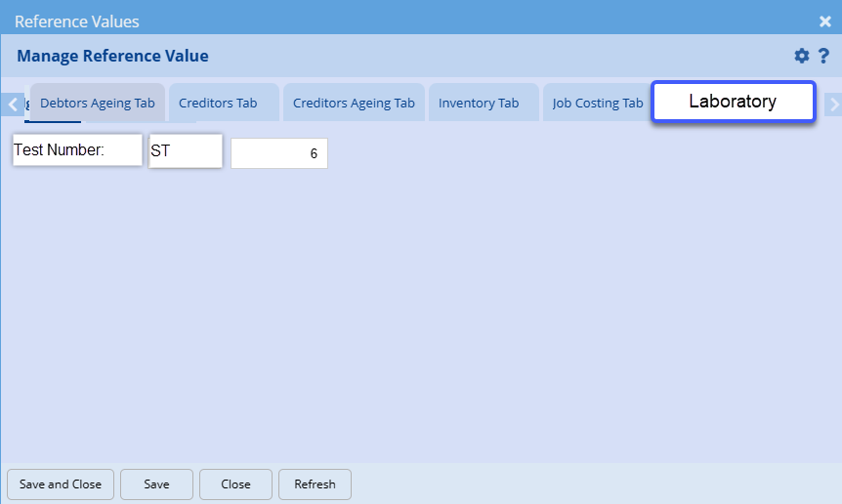Switch to the Debtors Ageing Tab
842x504 pixels.
click(x=97, y=103)
